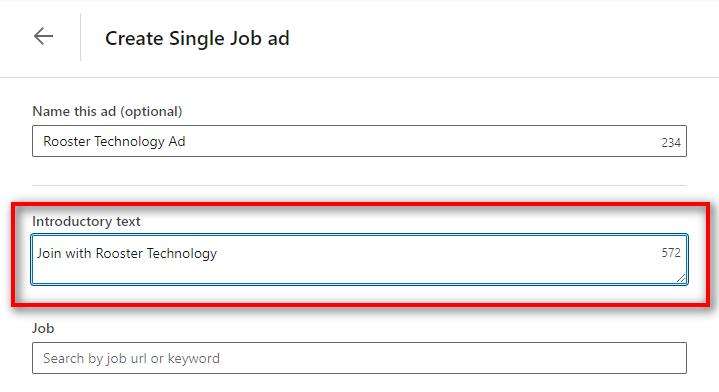This screenshot has width=719, height=392.
Task: Click the 'Job' field label
Action: (43, 328)
